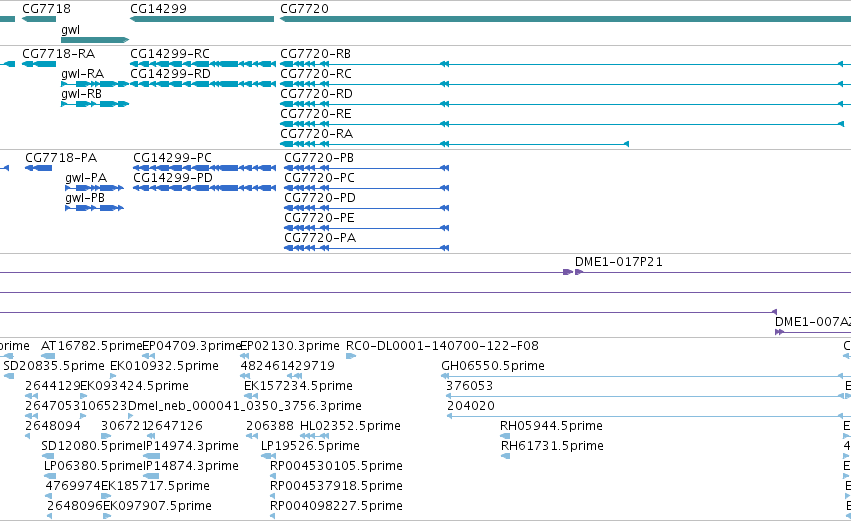Screen dimensions: 851x521
Task: Open the RC0-DL0001-140700-122-F08 label
Action: pyautogui.click(x=442, y=346)
